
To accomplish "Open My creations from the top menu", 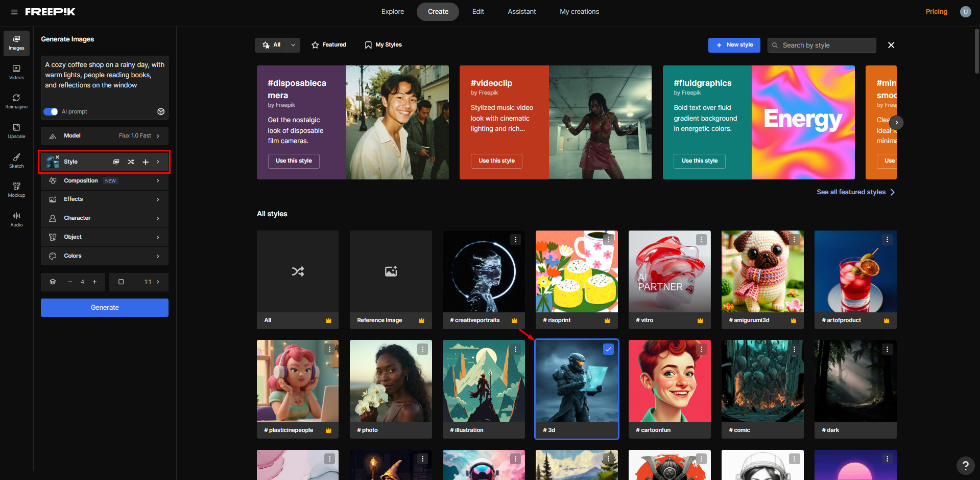I will [x=579, y=11].
